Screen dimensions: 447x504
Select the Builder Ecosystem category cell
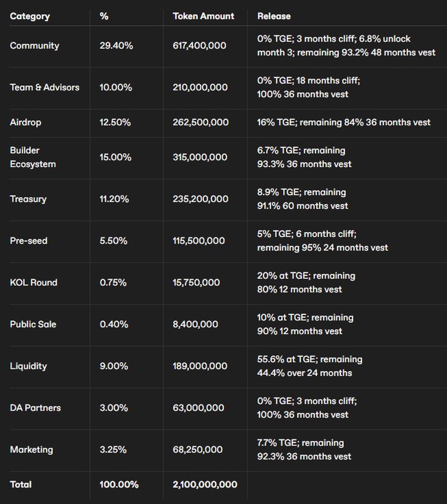33,157
